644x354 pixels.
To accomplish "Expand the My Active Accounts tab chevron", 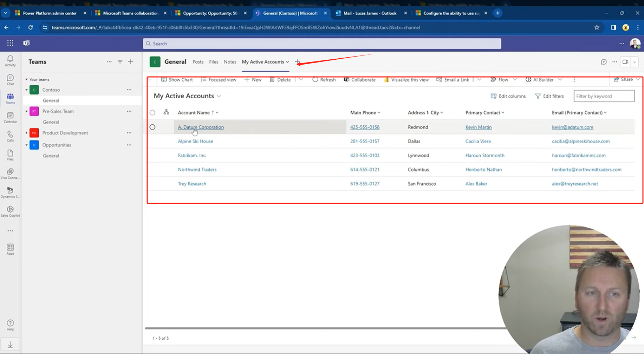I will point(287,62).
